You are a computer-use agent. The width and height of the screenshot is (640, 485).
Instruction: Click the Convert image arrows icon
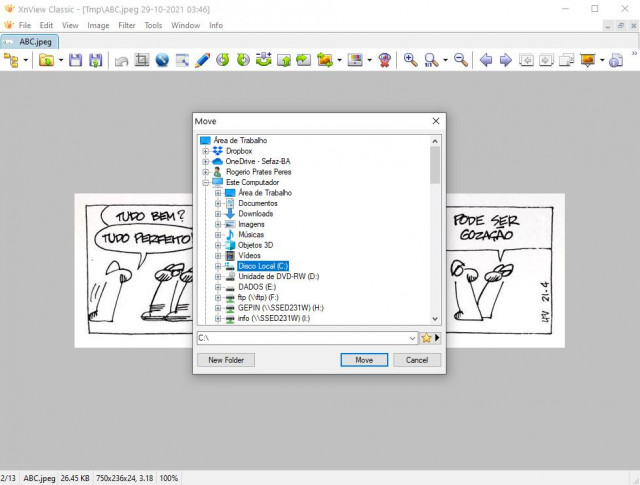pyautogui.click(x=325, y=60)
